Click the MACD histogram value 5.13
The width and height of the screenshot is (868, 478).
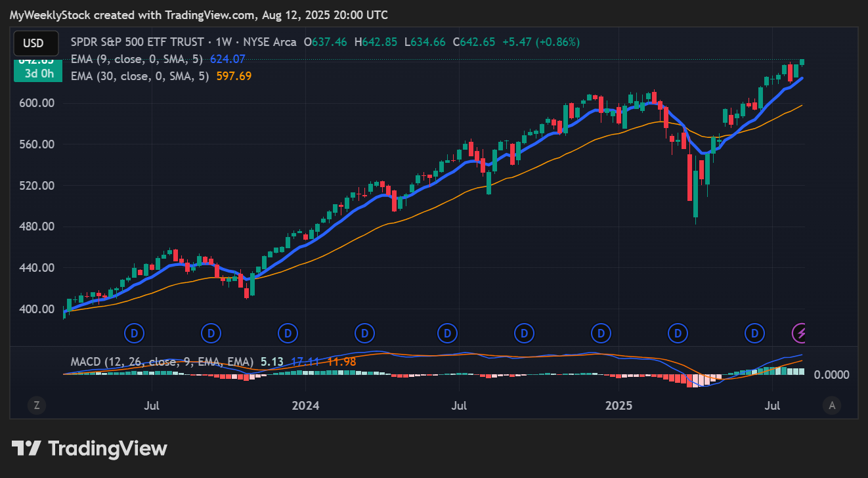[271, 362]
